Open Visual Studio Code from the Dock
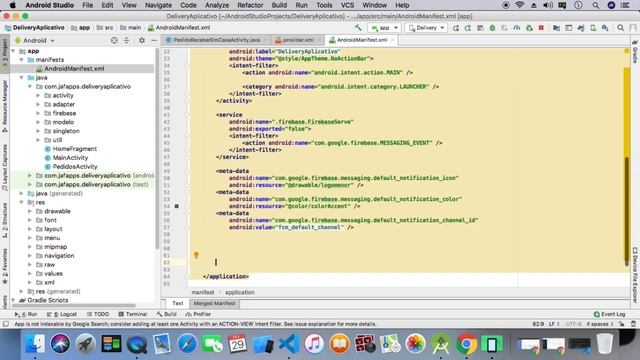This screenshot has height=360, width=640. pyautogui.click(x=289, y=344)
